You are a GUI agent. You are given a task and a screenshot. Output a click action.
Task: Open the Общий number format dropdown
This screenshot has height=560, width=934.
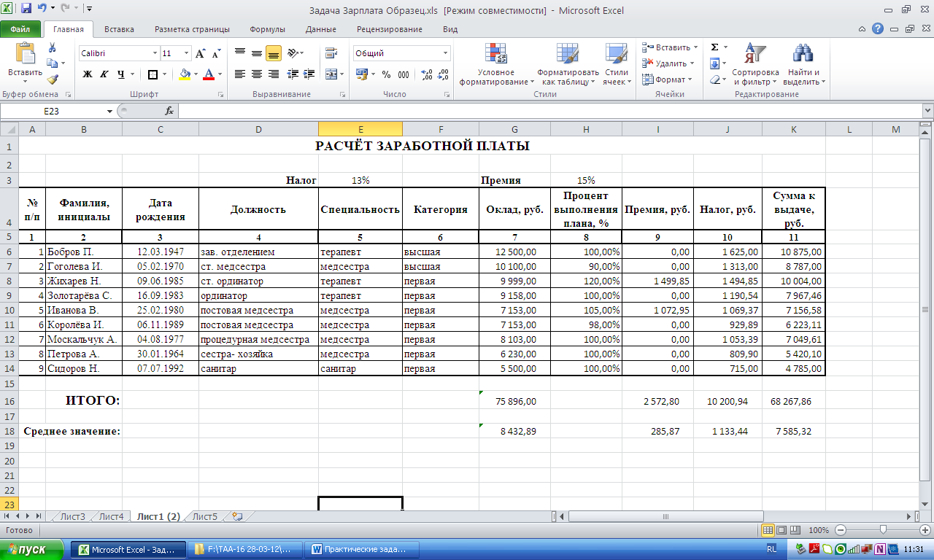coord(446,53)
